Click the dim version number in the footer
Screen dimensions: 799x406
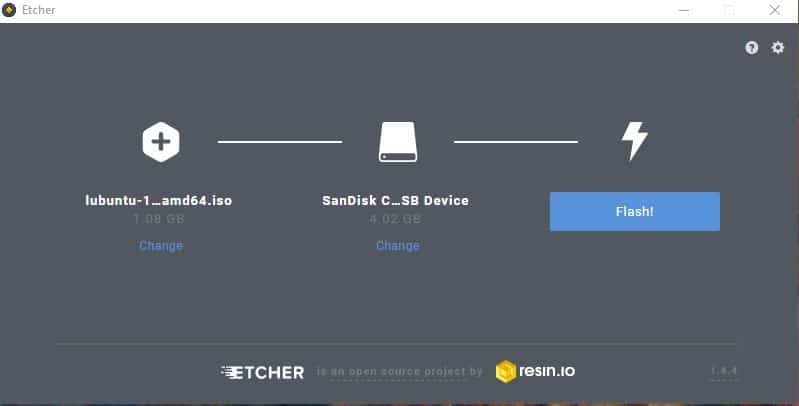pos(724,370)
